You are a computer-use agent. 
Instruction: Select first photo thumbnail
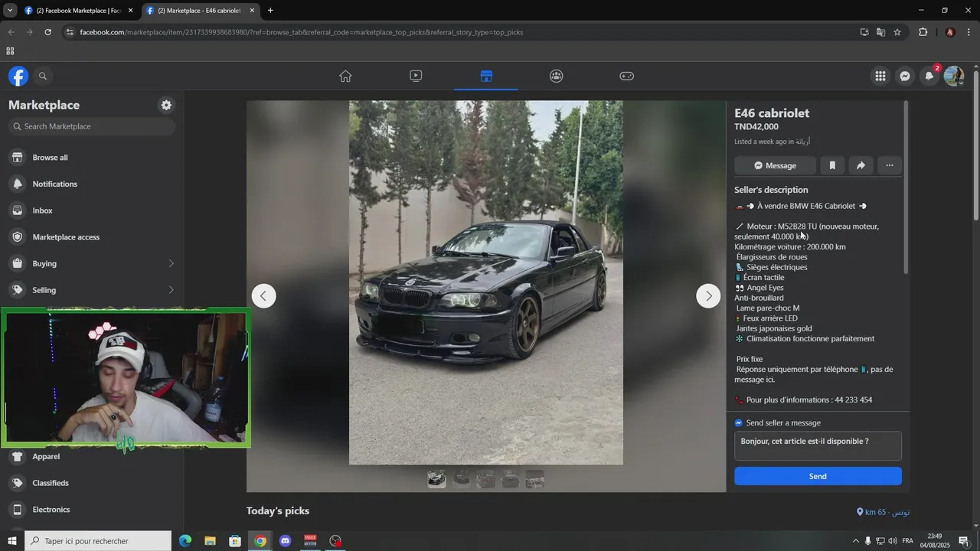436,480
